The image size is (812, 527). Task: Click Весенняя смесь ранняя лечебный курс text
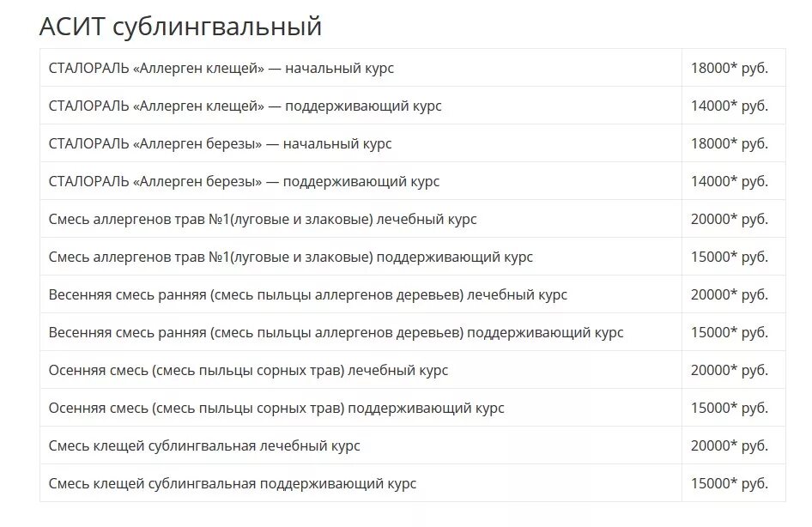click(x=307, y=294)
